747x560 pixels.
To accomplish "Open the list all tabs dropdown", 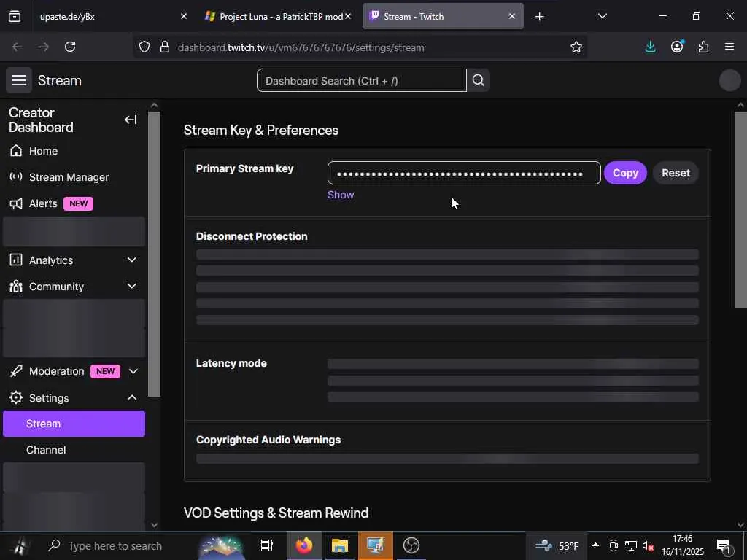I will (x=602, y=16).
